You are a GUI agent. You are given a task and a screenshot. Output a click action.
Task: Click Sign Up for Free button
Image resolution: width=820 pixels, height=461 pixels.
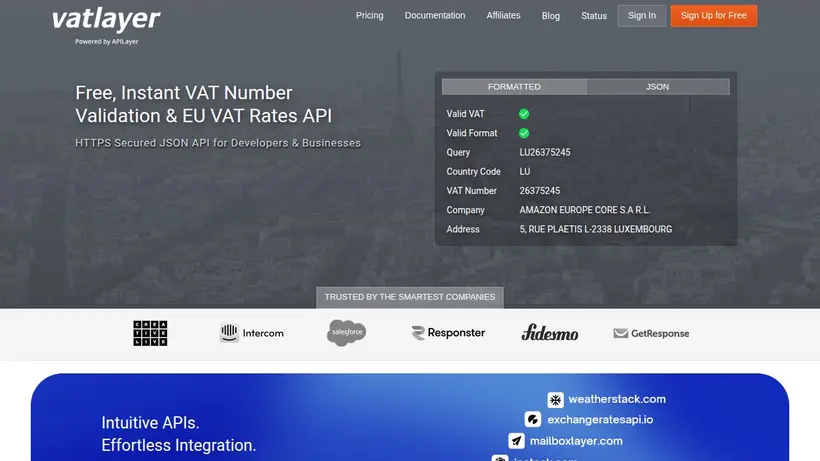click(x=713, y=16)
